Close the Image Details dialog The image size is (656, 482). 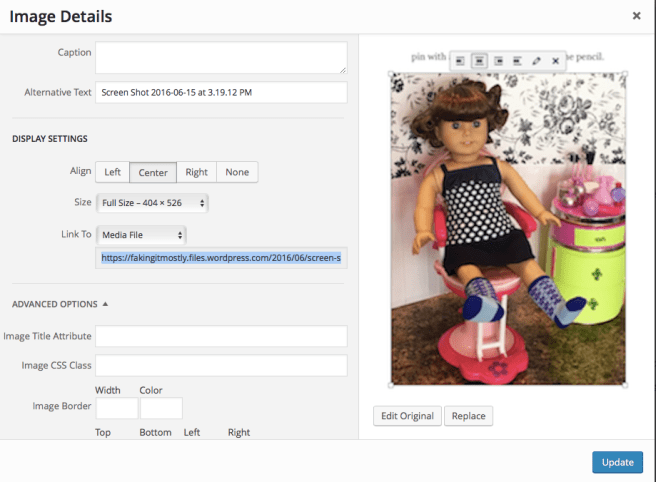(x=637, y=16)
